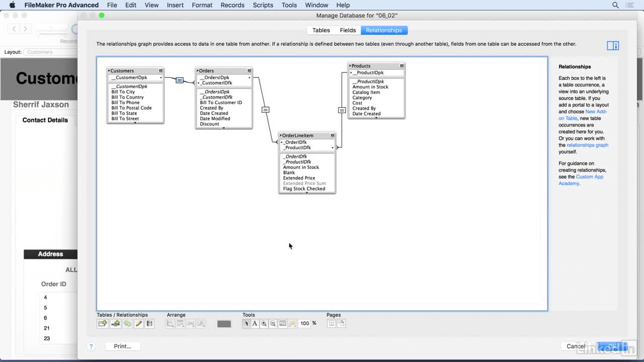Click the select related tables icon
This screenshot has height=362, width=644.
pyautogui.click(x=292, y=324)
